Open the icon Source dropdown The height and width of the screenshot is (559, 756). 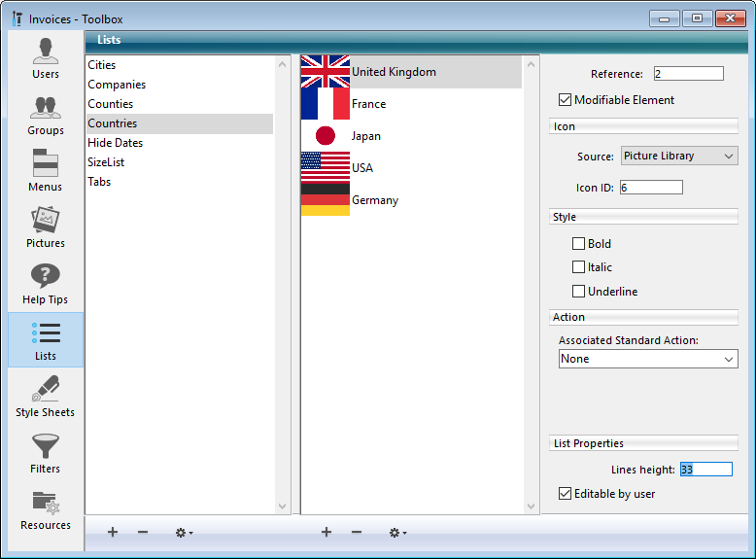pos(679,156)
